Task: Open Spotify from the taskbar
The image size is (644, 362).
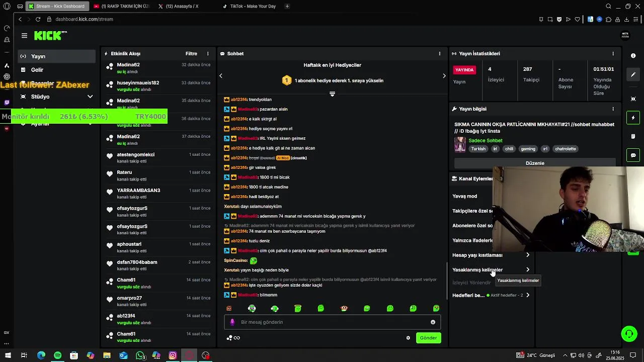Action: 57,355
